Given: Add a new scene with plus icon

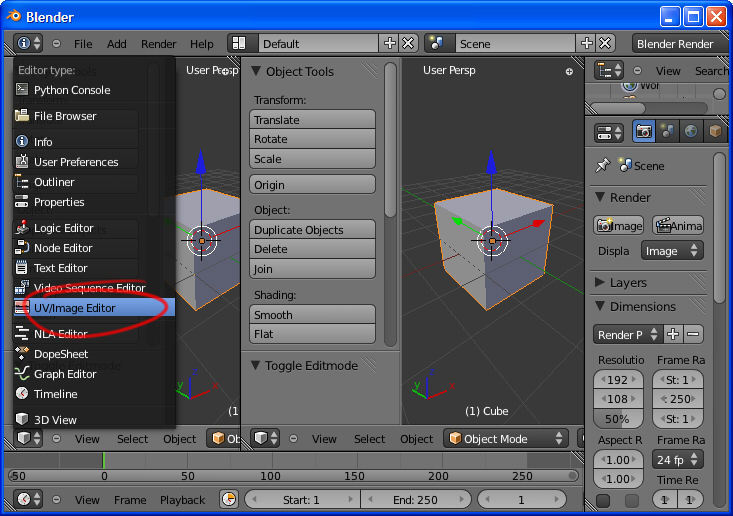Looking at the screenshot, I should click(x=587, y=44).
